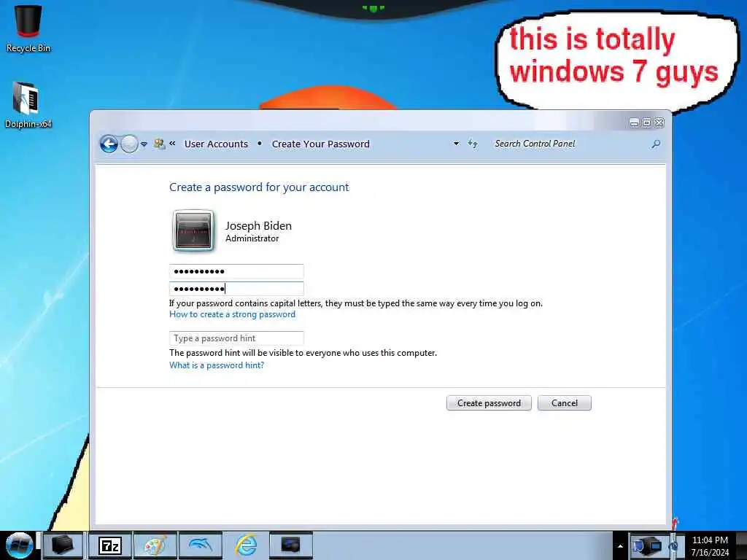Refresh the page using address bar refresh icon

(x=473, y=144)
